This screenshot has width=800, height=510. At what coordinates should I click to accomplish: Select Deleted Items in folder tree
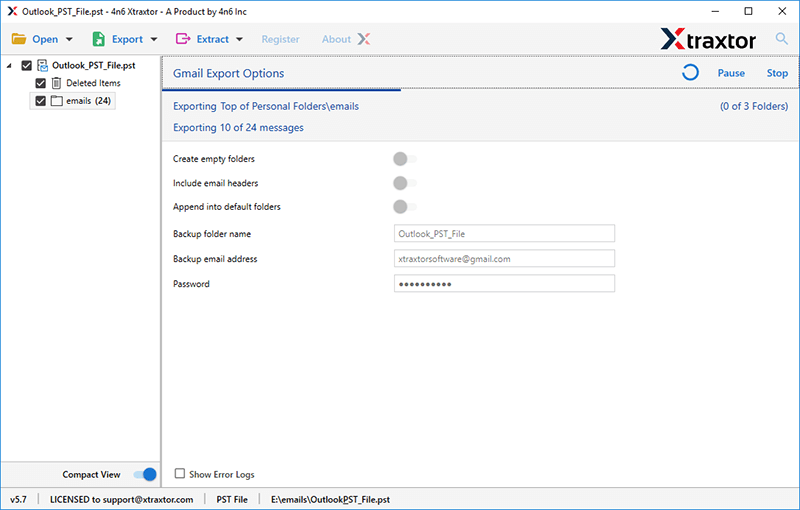[93, 83]
